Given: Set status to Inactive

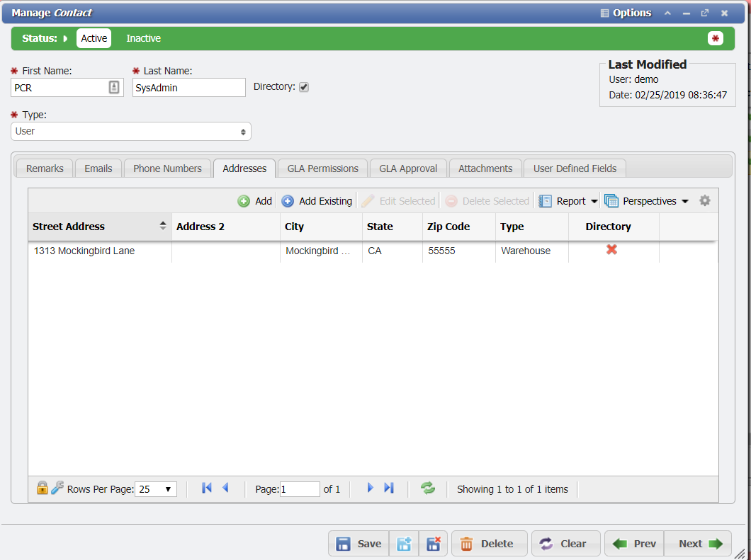Looking at the screenshot, I should pos(143,38).
